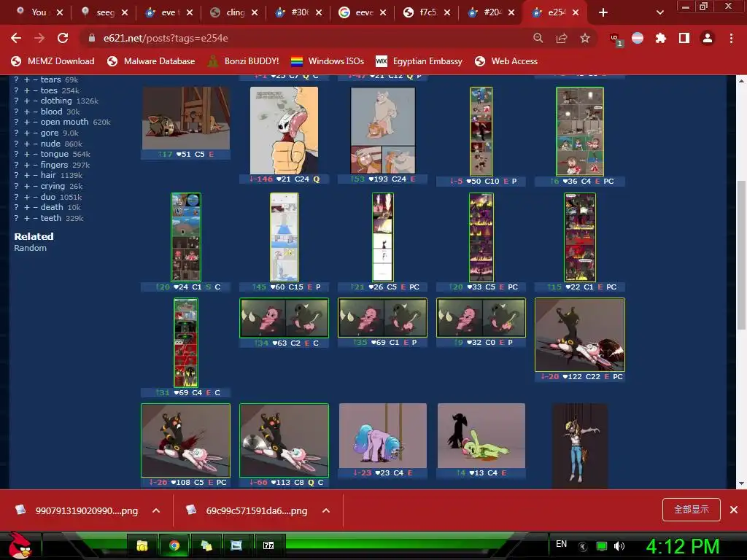Open a new tab with the plus button

[603, 12]
